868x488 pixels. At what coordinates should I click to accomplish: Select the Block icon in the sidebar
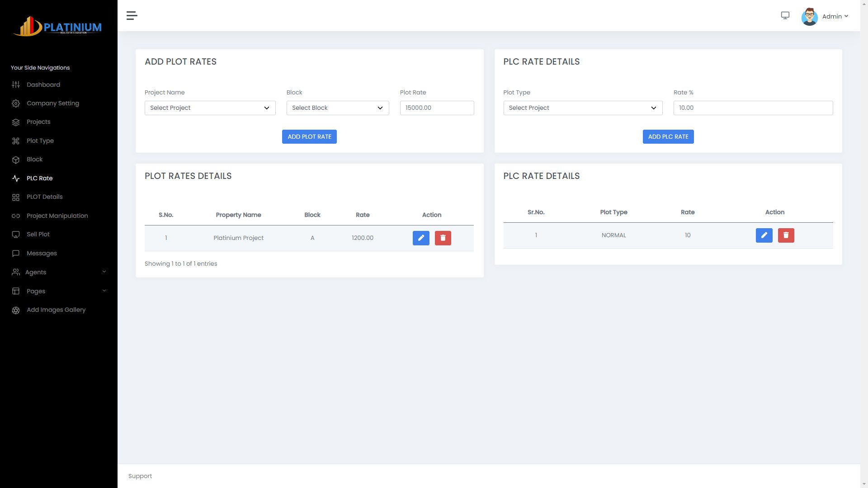(16, 159)
